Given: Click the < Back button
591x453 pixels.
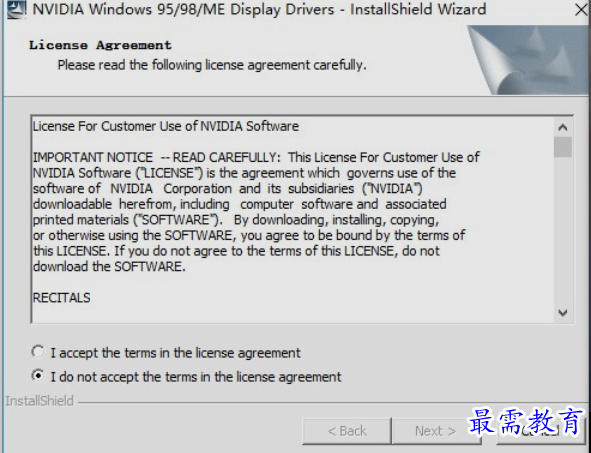Looking at the screenshot, I should (x=347, y=431).
